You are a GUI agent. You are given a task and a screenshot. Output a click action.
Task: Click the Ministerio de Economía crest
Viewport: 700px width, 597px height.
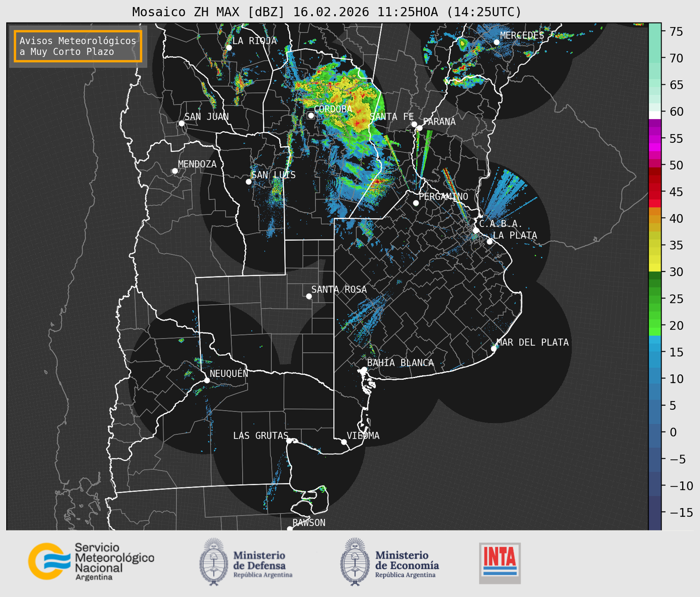[355, 562]
